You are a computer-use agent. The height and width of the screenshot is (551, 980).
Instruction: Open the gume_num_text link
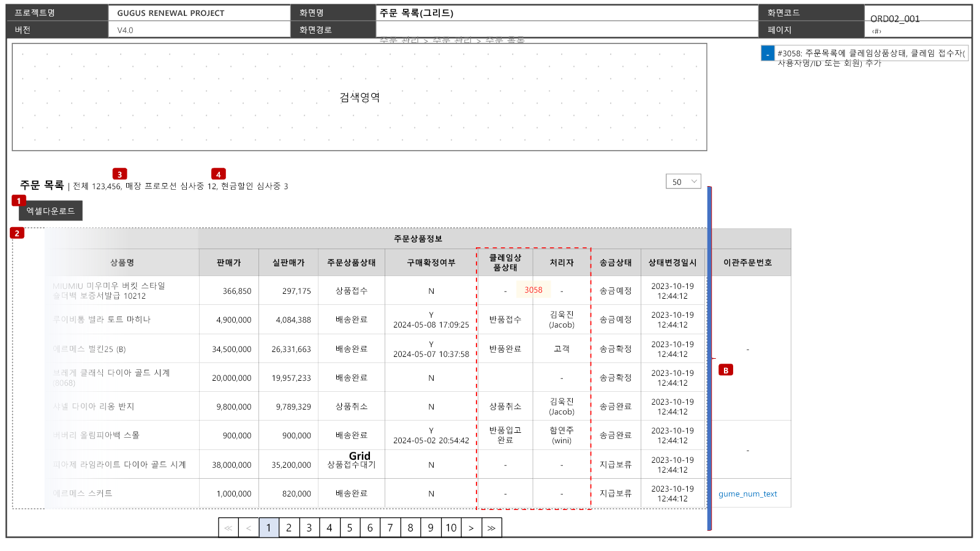747,494
